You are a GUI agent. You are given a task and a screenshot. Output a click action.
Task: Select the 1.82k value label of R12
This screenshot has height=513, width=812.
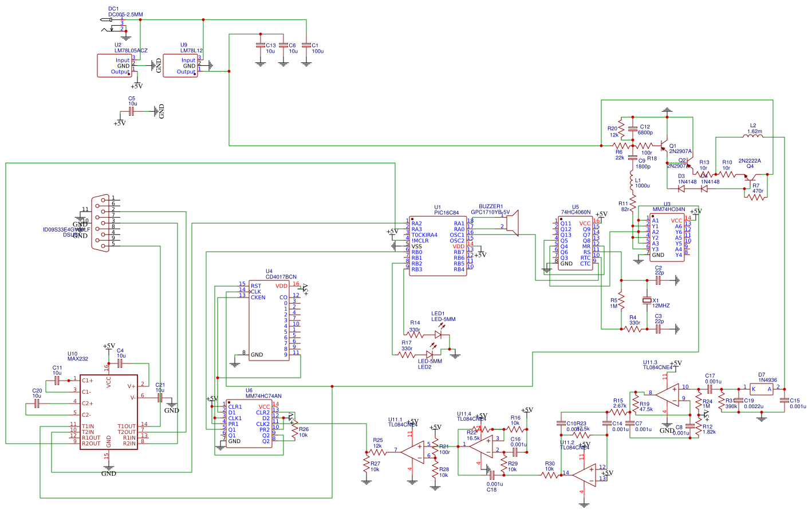(709, 432)
